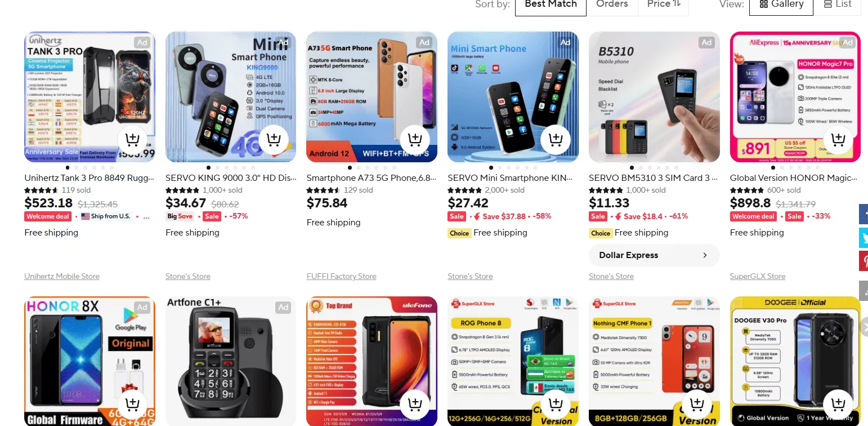Screen dimensions: 868x426
Task: Add DOOGEE V30 Pro to cart
Action: [x=838, y=404]
